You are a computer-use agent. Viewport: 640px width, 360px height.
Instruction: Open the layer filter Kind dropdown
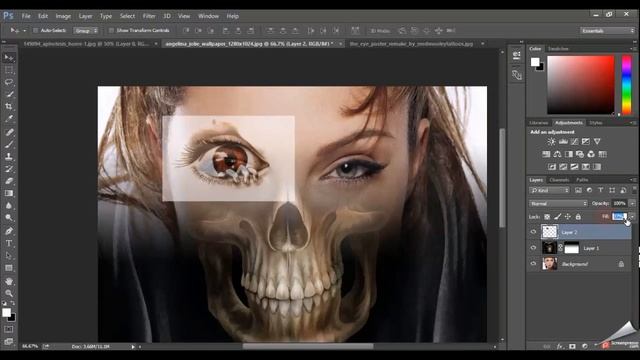[x=549, y=190]
